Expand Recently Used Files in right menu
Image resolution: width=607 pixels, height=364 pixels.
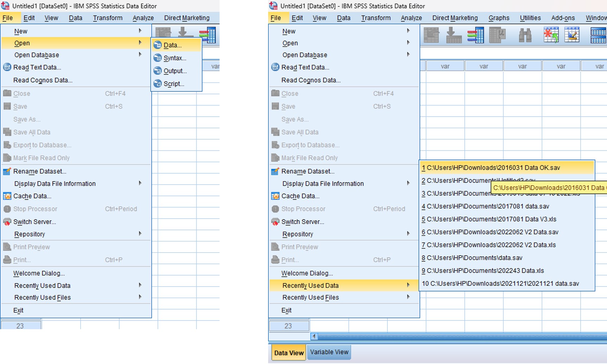[408, 297]
